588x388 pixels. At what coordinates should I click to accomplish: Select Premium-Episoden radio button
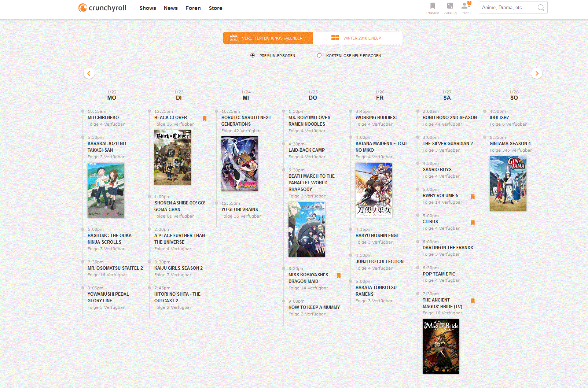[253, 55]
